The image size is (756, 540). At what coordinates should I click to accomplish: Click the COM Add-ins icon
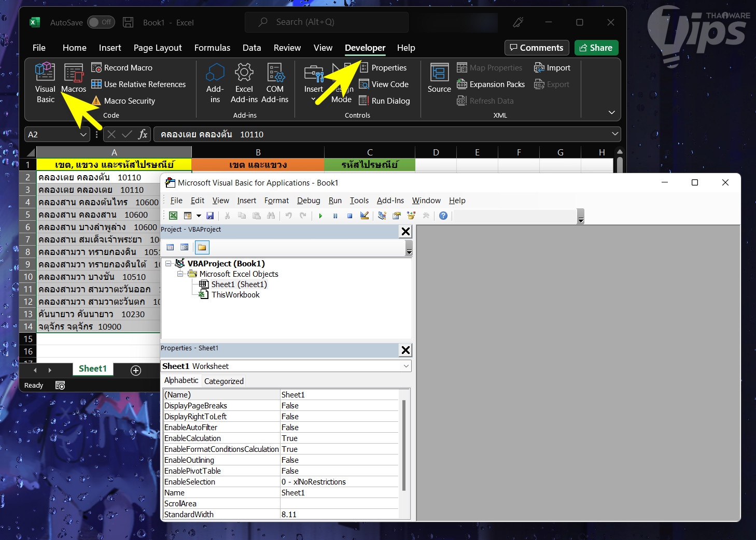tap(275, 73)
